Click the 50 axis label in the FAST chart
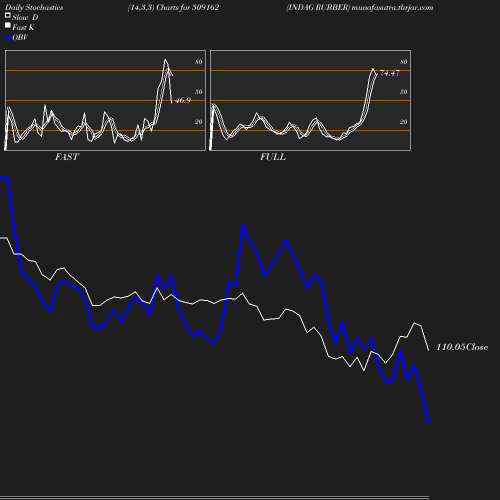Screen dimensions: 500x500 [x=199, y=92]
